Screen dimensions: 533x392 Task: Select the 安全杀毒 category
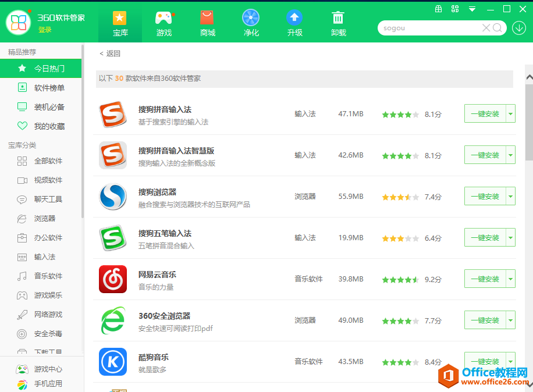(41, 334)
